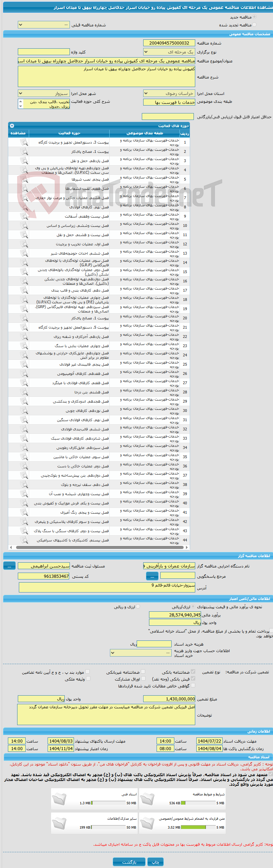Open view icon for activity row 28
This screenshot has height=868, width=273.
tap(24, 392)
